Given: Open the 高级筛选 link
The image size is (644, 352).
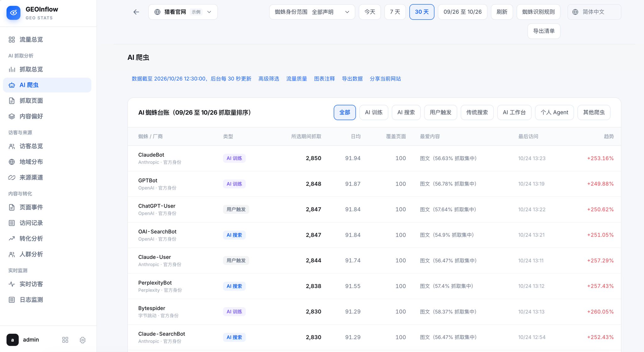Looking at the screenshot, I should 269,79.
